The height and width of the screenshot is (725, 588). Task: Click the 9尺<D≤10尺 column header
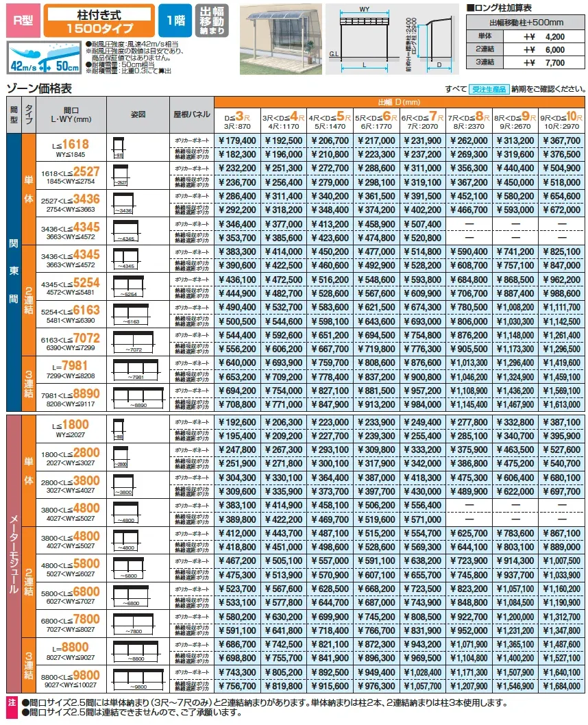pos(562,121)
